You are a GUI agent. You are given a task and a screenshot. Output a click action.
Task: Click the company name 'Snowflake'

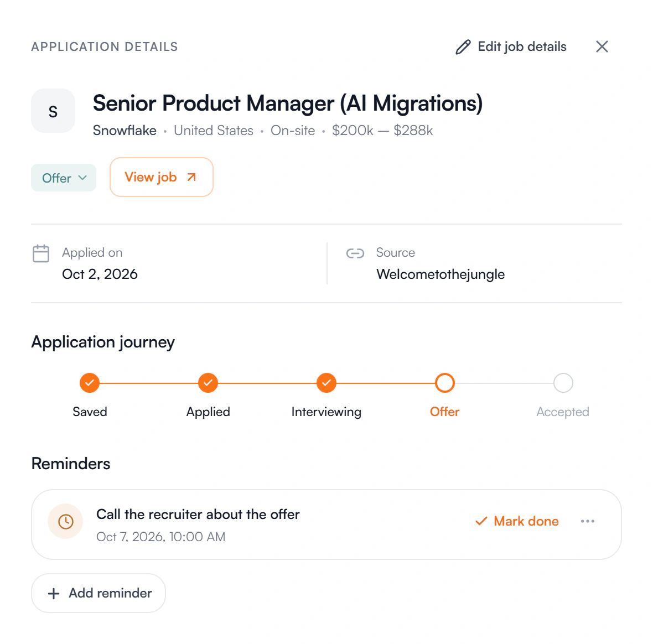tap(125, 131)
